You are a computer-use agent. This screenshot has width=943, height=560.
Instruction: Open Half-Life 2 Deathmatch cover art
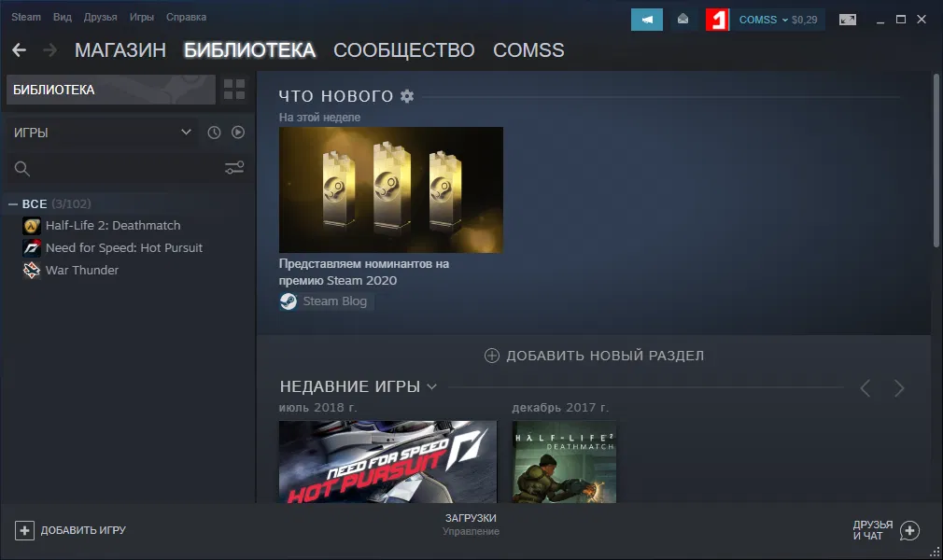coord(564,461)
